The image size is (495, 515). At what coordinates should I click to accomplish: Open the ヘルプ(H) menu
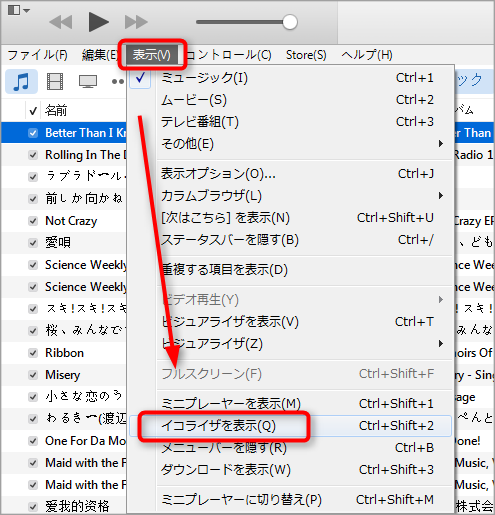367,55
